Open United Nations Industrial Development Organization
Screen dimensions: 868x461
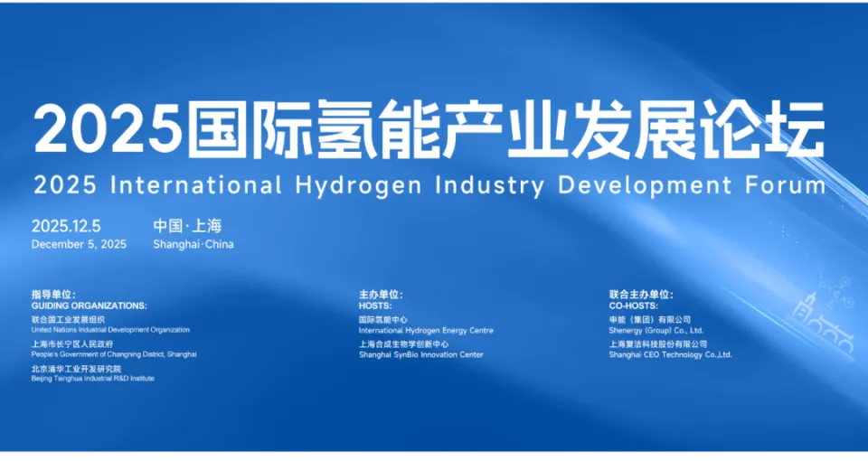[110, 330]
